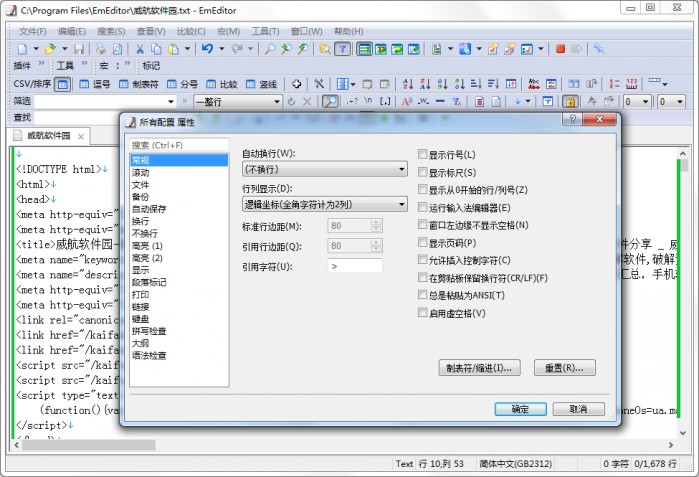Viewport: 699px width, 477px height.
Task: Open the 行列显示(D) dropdown
Action: click(x=325, y=205)
